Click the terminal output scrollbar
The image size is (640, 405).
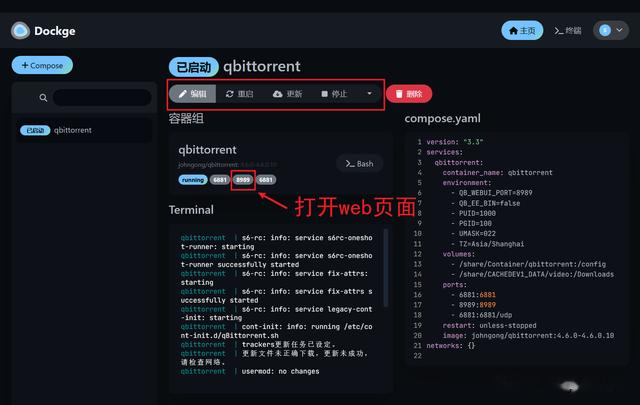point(386,268)
